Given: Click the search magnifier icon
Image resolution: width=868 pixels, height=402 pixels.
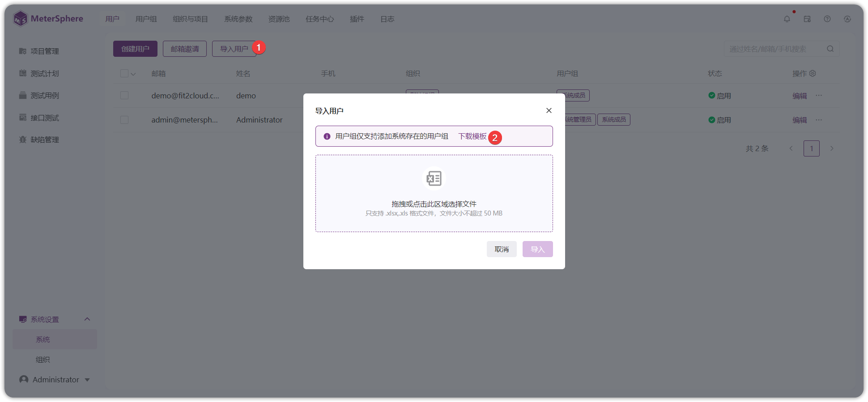Looking at the screenshot, I should 830,49.
